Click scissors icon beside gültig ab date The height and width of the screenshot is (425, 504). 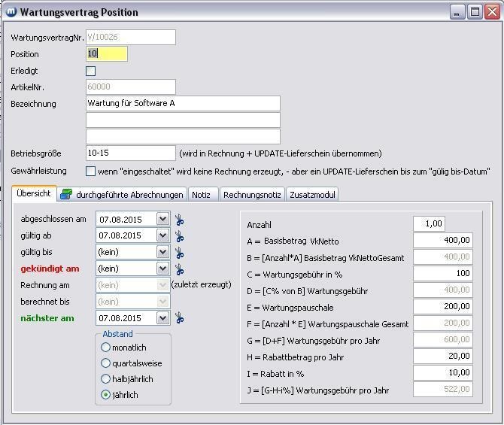pyautogui.click(x=180, y=235)
